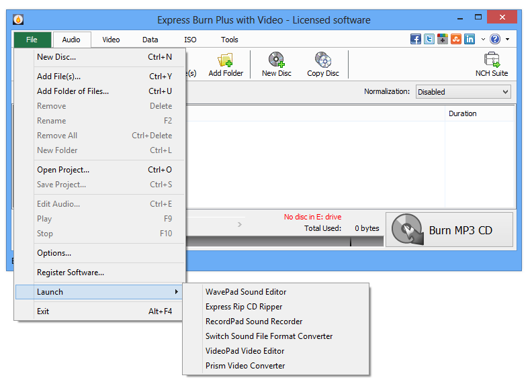This screenshot has width=532, height=392.
Task: Switch to the Video tab
Action: click(111, 40)
